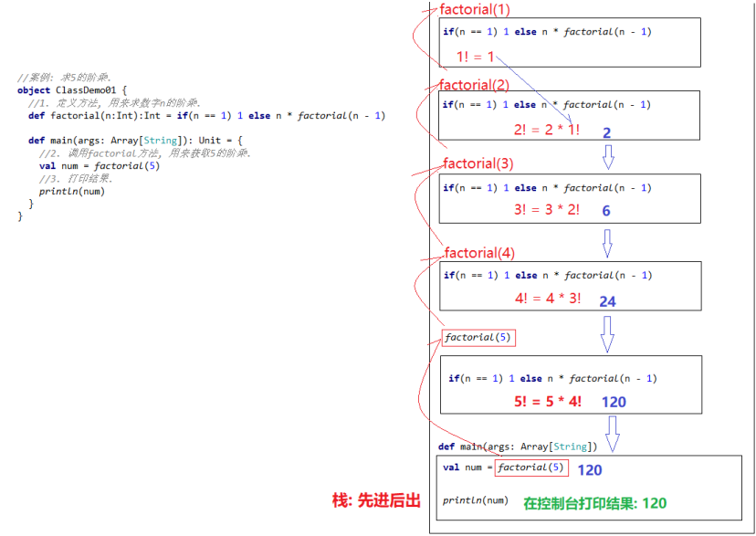Click the green text 在控制台打印结果: 120

pos(596,502)
